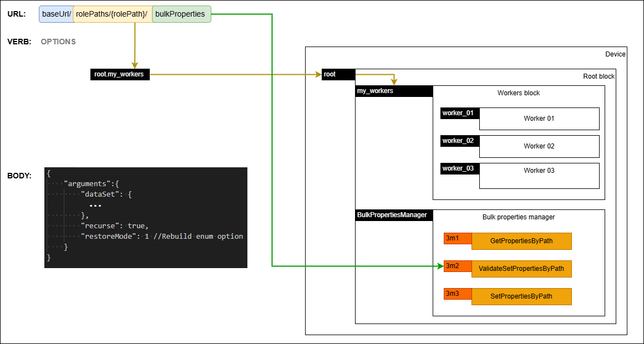The width and height of the screenshot is (644, 344).
Task: Click the rolePaths/{rolePath}/ URL segment
Action: 112,14
